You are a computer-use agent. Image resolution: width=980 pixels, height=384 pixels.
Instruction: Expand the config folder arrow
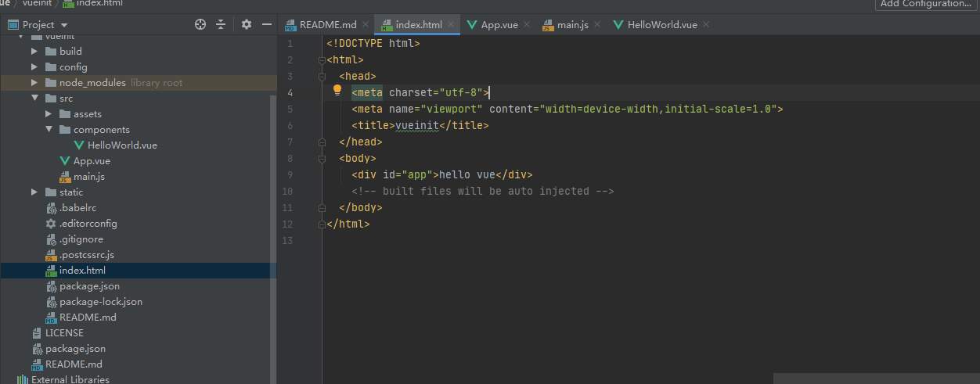(x=34, y=67)
